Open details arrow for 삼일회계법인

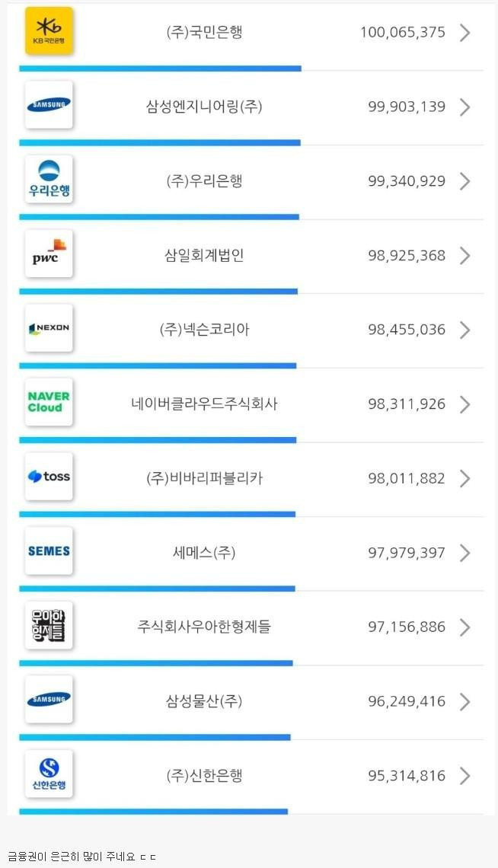click(465, 256)
